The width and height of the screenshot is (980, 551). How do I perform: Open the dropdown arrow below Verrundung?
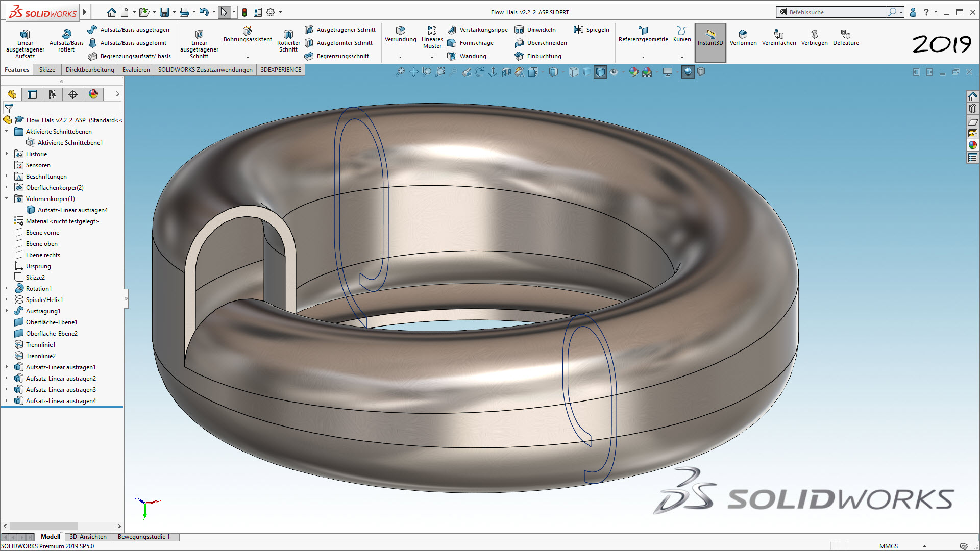pyautogui.click(x=401, y=57)
